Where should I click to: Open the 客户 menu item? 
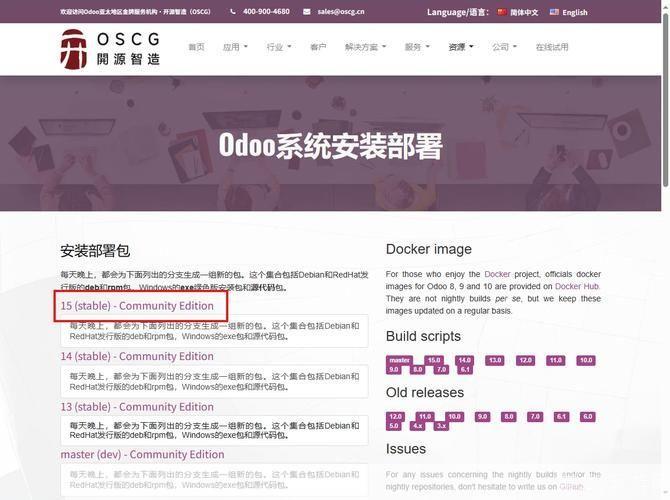point(318,47)
